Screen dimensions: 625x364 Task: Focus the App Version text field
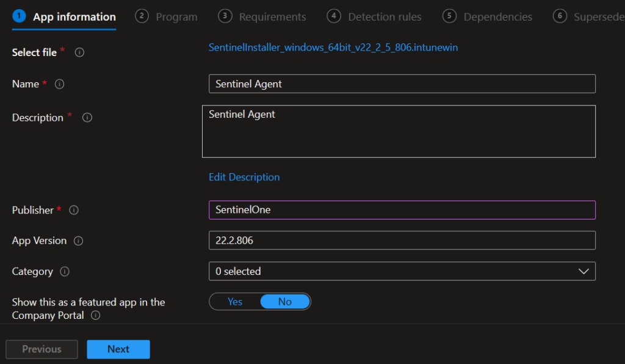(x=402, y=241)
